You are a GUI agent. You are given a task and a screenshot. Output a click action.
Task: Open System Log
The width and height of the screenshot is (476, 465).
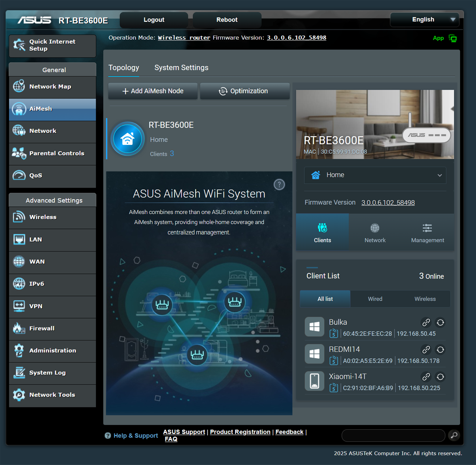(52, 373)
